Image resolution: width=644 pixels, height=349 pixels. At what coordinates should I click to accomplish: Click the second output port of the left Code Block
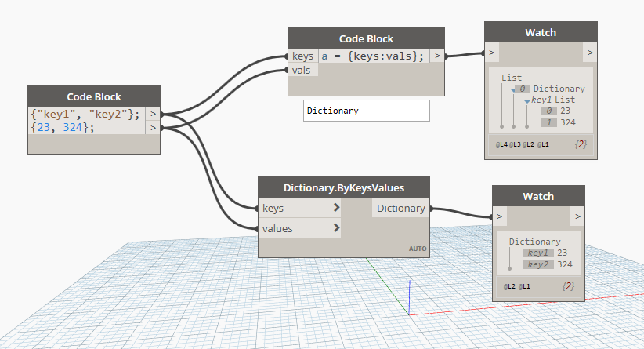pyautogui.click(x=153, y=128)
